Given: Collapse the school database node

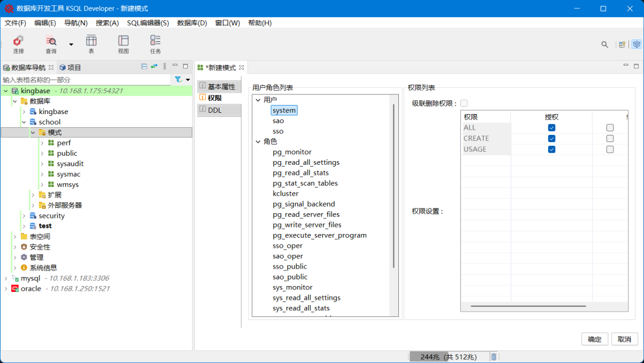Looking at the screenshot, I should (x=24, y=122).
